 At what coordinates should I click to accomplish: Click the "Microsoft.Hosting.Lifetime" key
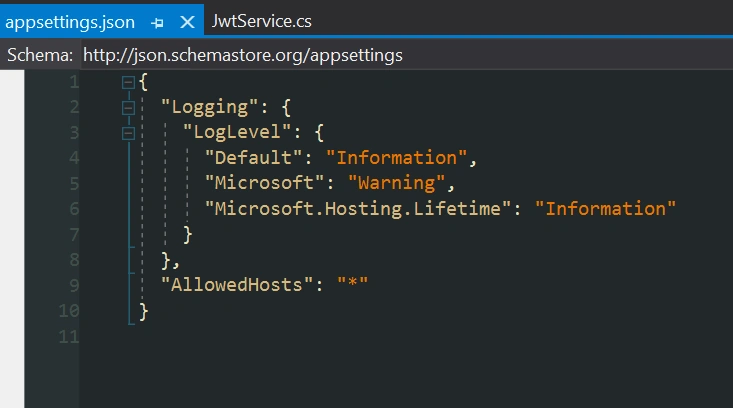click(358, 208)
